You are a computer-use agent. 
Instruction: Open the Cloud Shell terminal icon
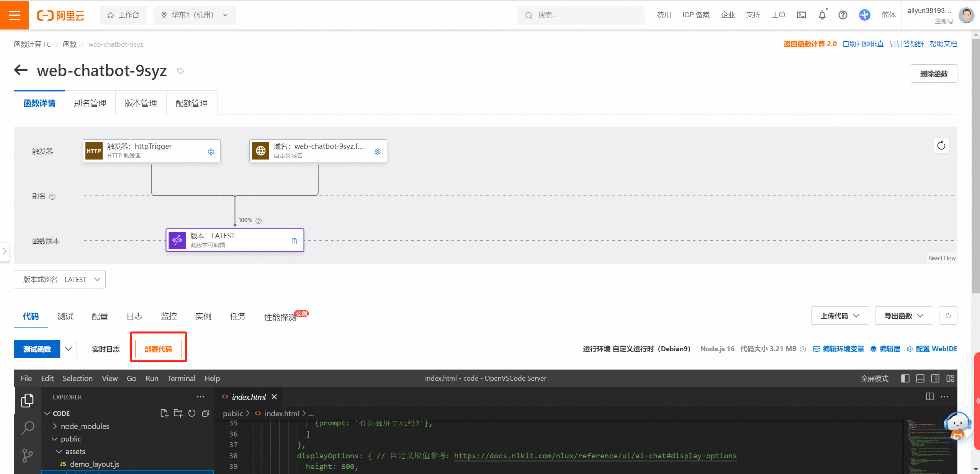[801, 15]
